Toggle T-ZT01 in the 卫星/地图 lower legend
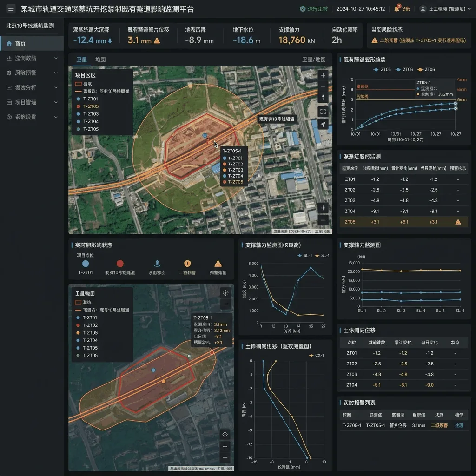Screen dimensions: 476x476 click(x=87, y=317)
